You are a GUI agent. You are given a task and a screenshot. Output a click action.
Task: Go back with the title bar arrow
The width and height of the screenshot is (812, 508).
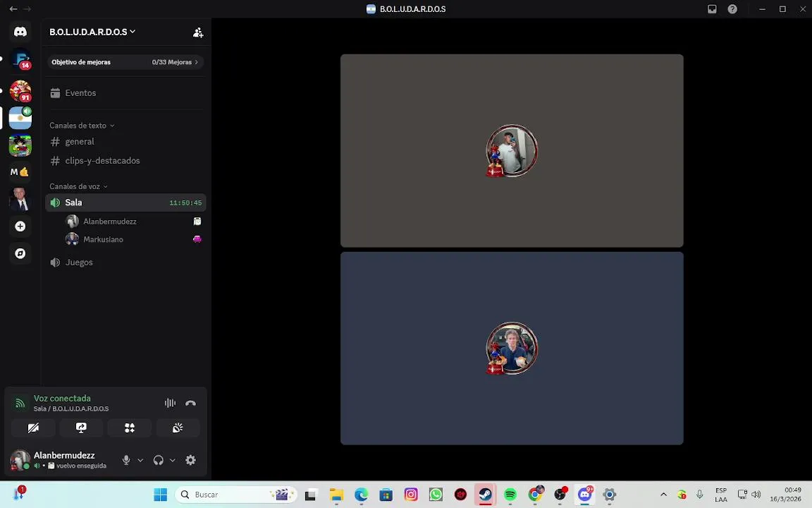click(x=13, y=9)
